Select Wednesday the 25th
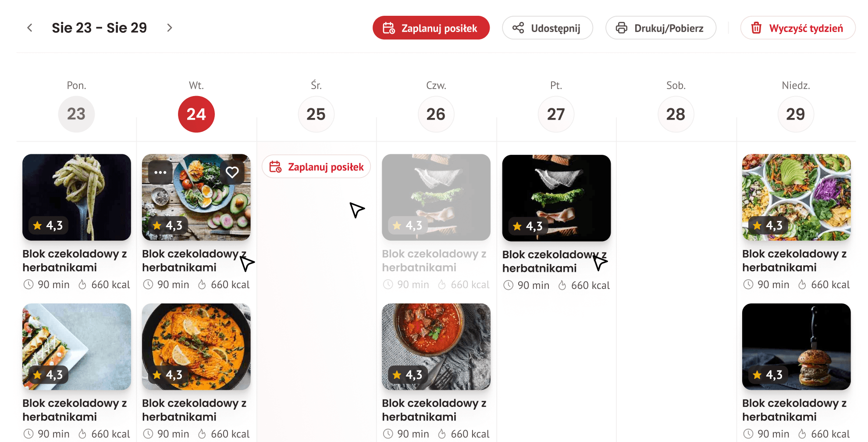 click(x=316, y=114)
